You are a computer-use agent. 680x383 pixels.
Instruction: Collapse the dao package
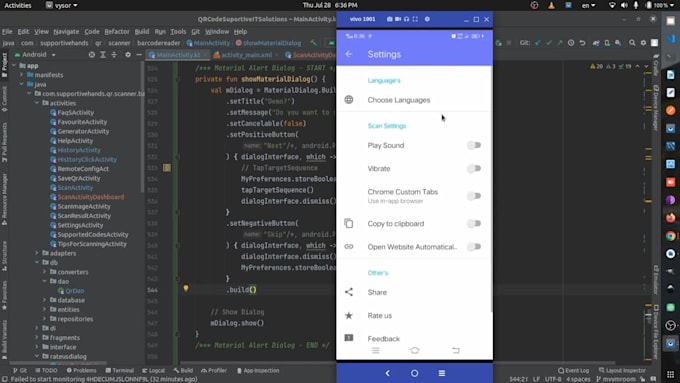pos(45,281)
